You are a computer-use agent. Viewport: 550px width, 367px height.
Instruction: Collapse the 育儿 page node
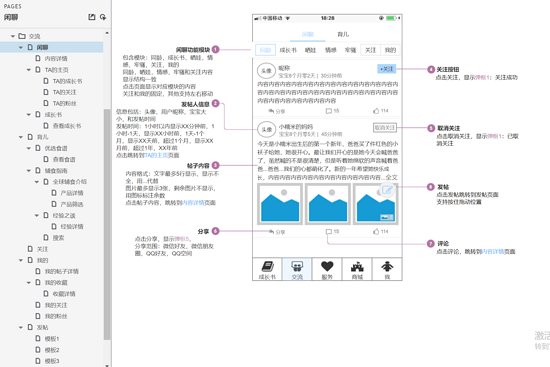click(21, 137)
